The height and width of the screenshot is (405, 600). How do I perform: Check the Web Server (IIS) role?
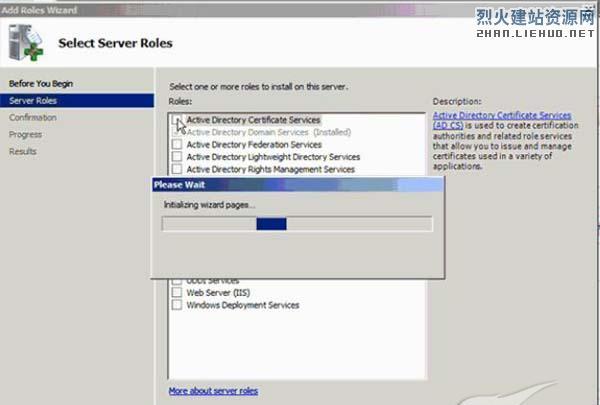[177, 292]
